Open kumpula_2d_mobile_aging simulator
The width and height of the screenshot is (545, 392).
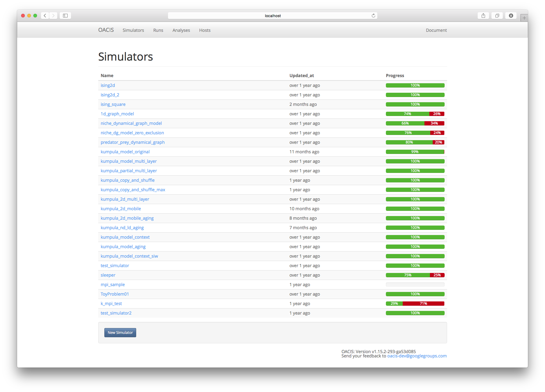pyautogui.click(x=127, y=218)
